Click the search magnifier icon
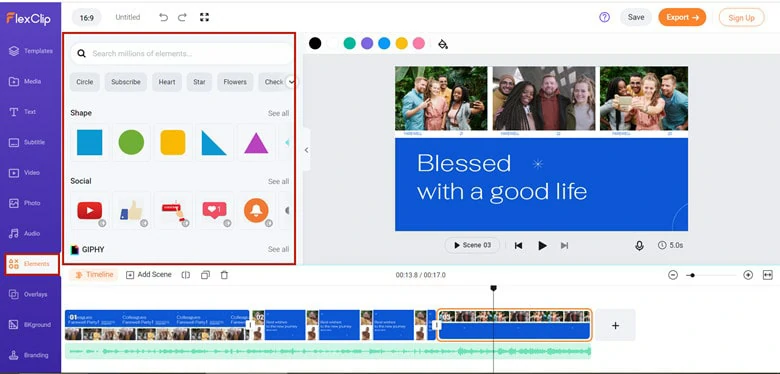Viewport: 780px width, 374px height. coord(82,53)
